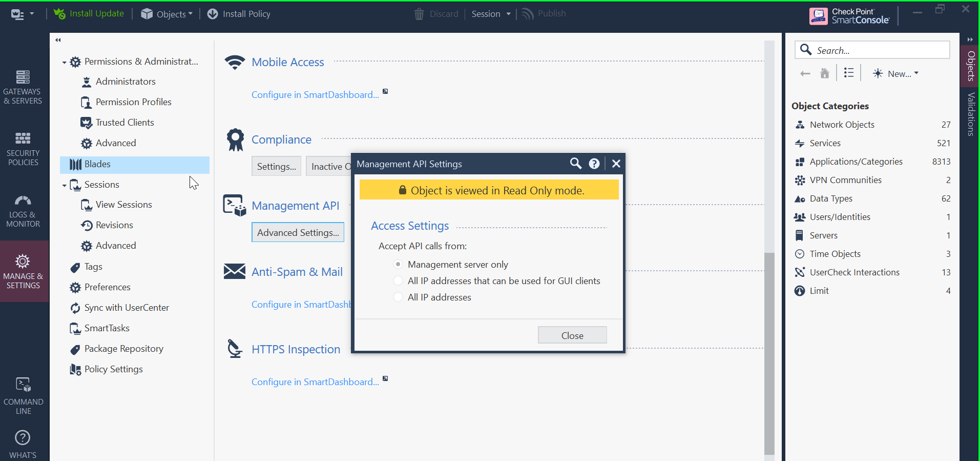
Task: Click the help icon in Management API dialog
Action: pyautogui.click(x=594, y=164)
